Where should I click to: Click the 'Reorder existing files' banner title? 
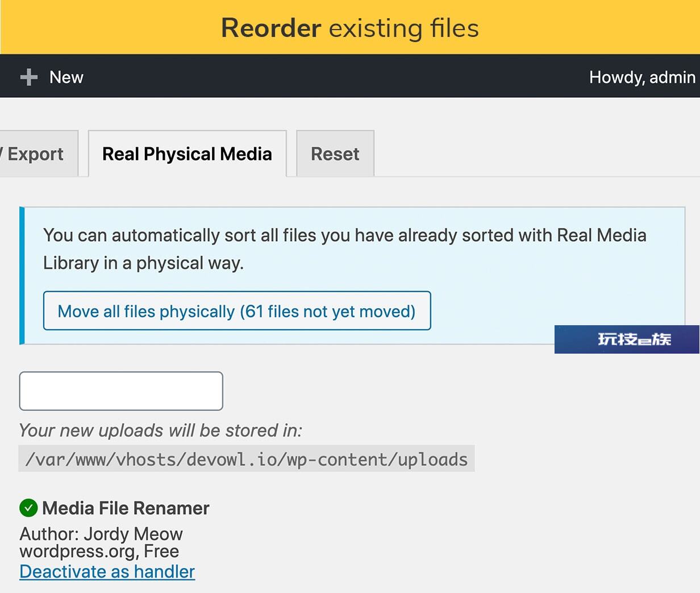(x=350, y=28)
